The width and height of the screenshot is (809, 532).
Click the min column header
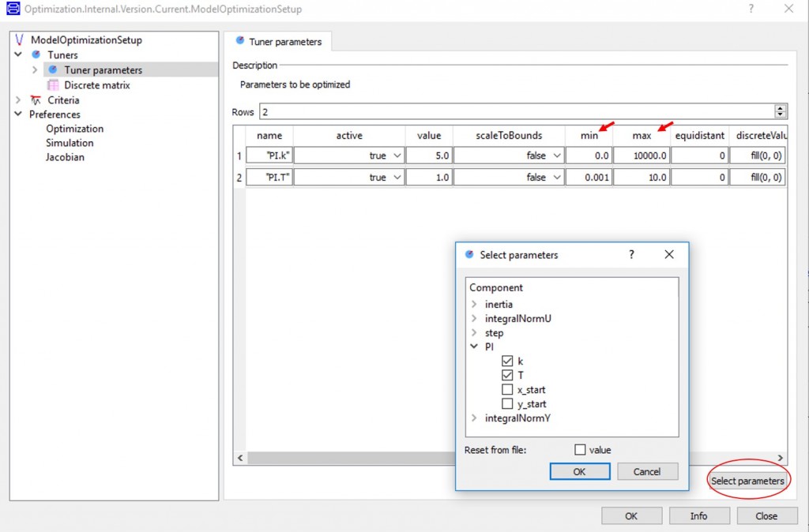coord(589,136)
